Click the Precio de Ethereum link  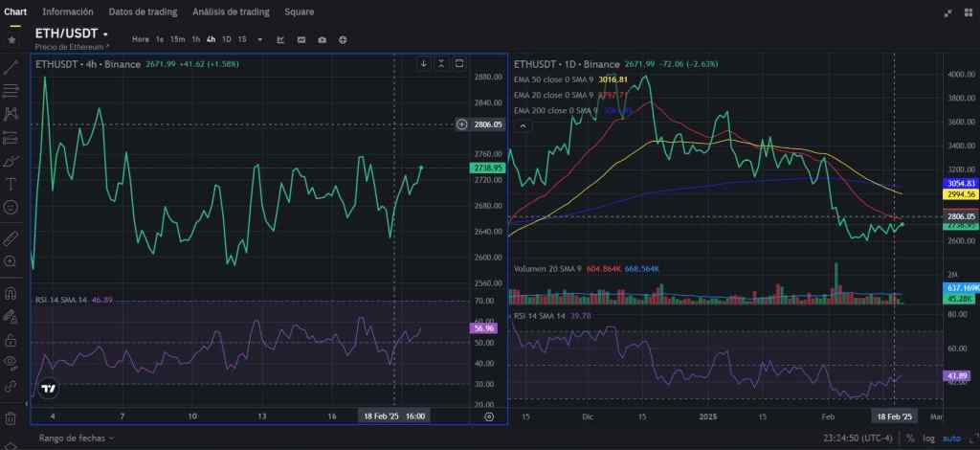point(72,46)
